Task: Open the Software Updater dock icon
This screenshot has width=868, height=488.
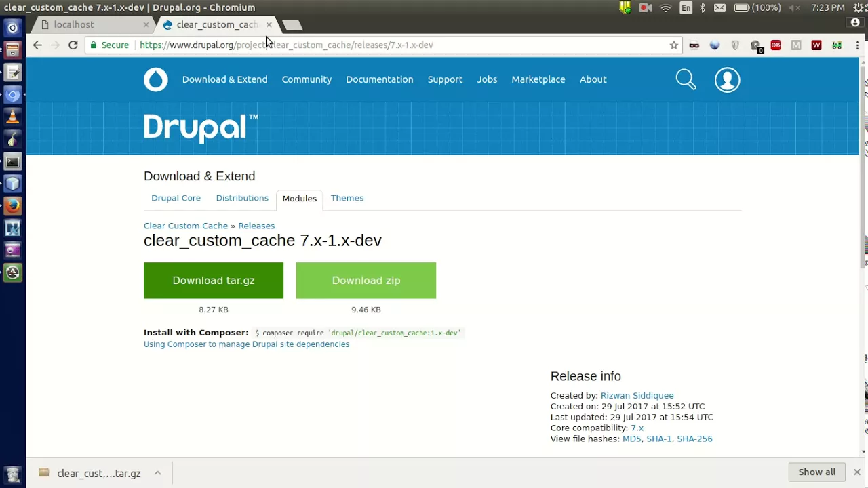Action: click(x=12, y=272)
